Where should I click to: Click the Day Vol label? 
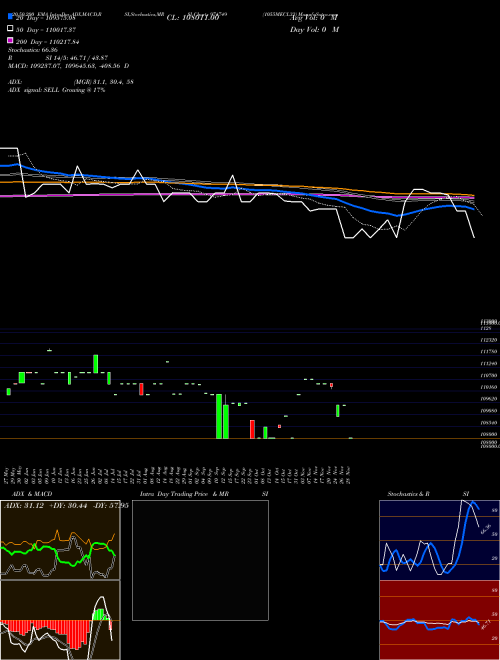pyautogui.click(x=314, y=30)
